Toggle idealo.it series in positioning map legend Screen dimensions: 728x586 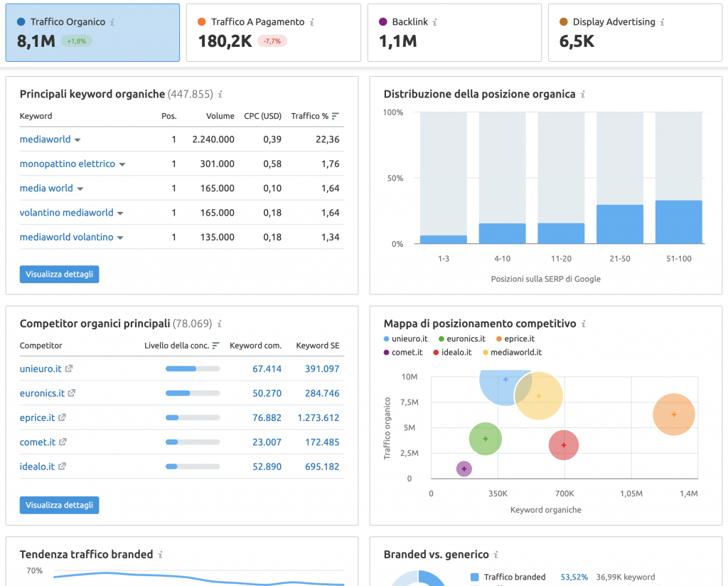tap(452, 353)
